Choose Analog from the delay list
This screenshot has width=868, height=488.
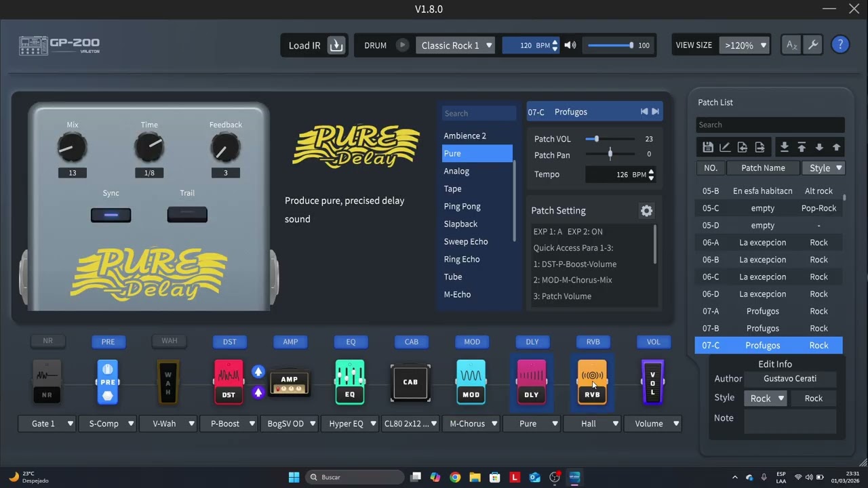pyautogui.click(x=477, y=171)
